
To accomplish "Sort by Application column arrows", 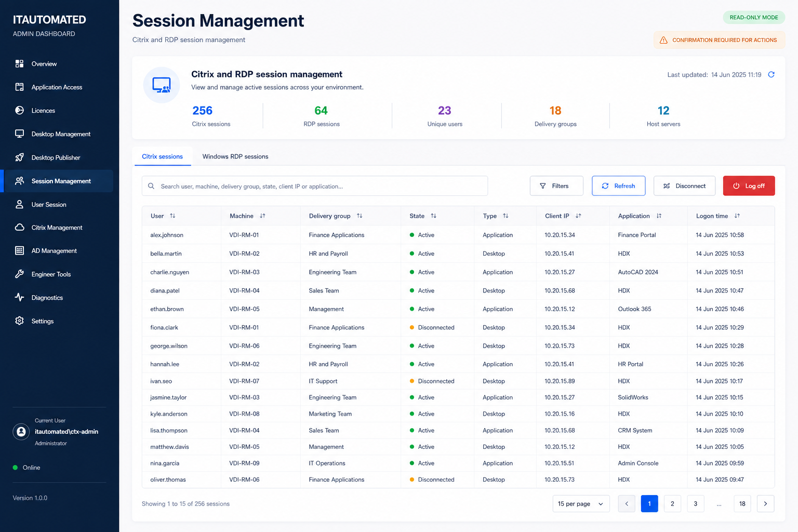I will [659, 216].
